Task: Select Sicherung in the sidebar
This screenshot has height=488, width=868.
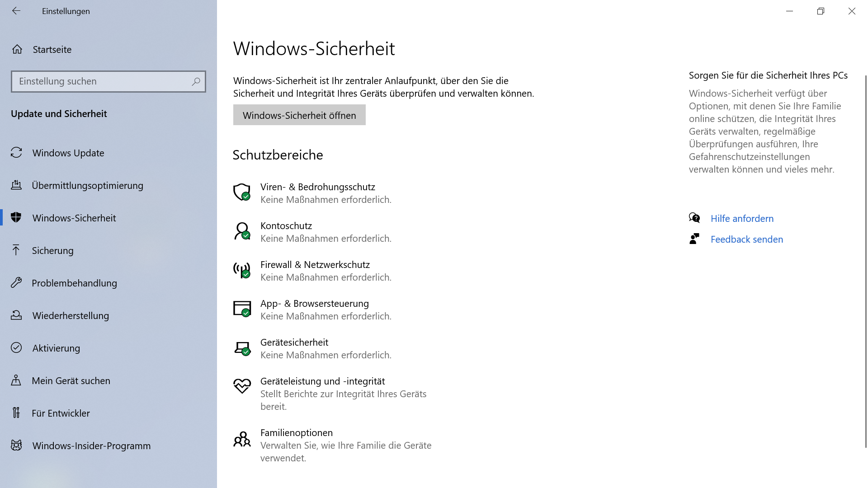Action: 108,250
